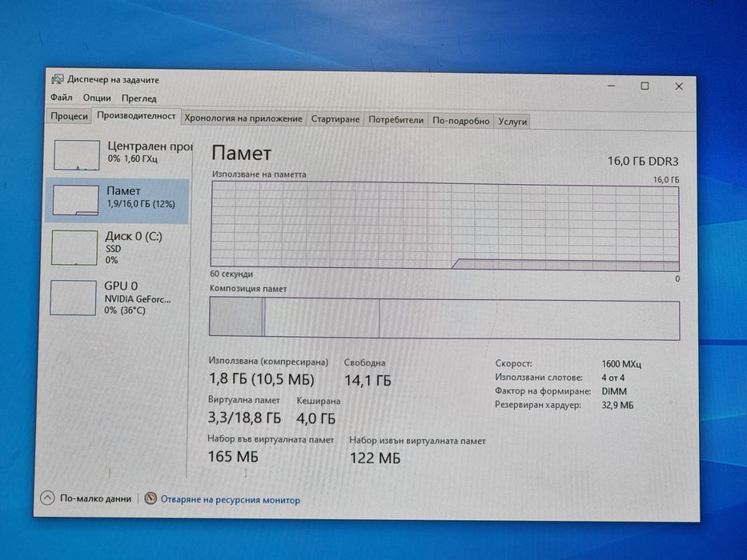Switch to Хронология на приложение tab
This screenshot has width=747, height=560.
(243, 118)
